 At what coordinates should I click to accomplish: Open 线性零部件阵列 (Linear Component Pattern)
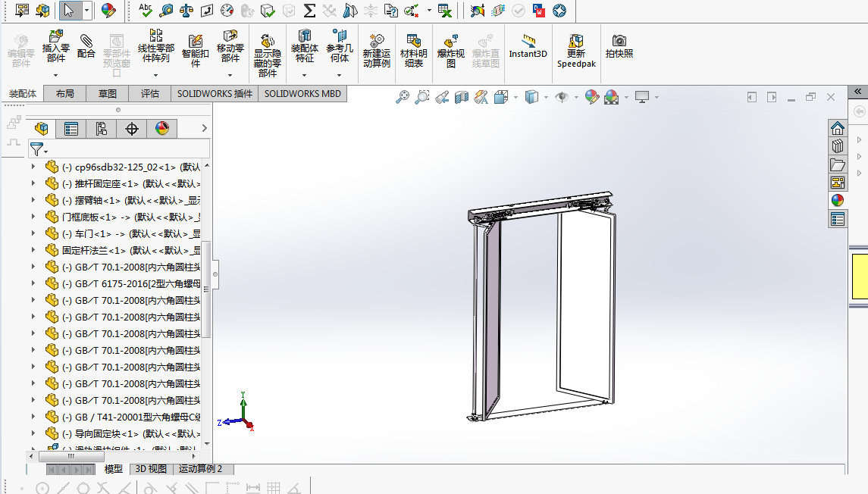[x=155, y=46]
